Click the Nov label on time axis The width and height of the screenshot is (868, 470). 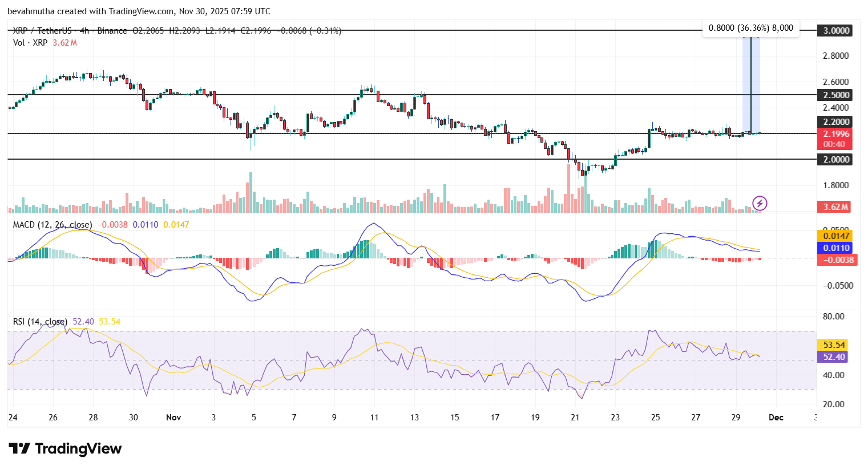pos(173,418)
